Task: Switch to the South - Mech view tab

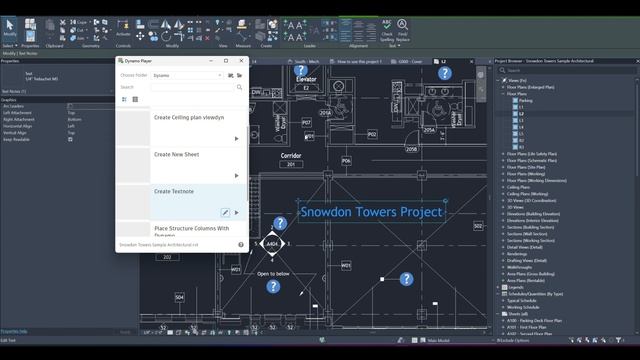Action: (304, 62)
